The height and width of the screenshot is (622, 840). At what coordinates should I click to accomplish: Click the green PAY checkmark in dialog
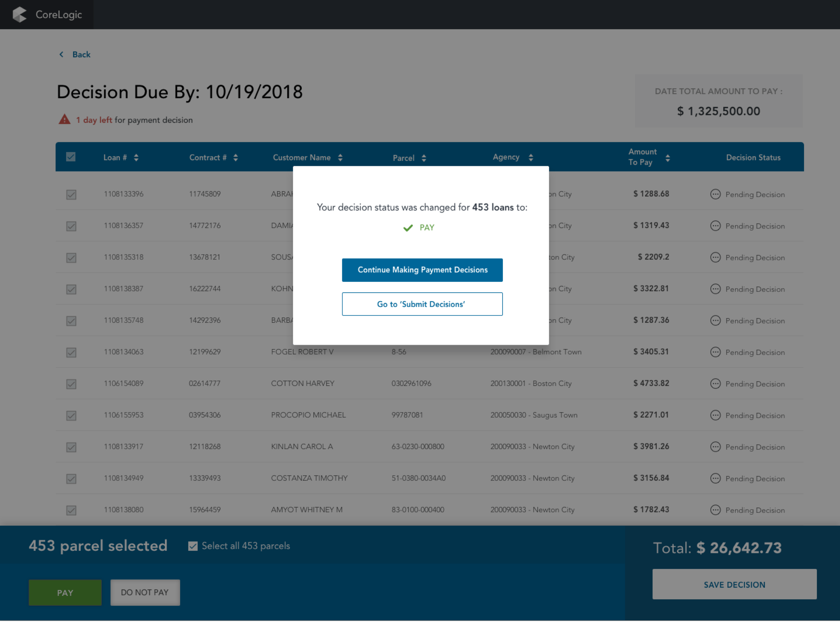(x=408, y=228)
